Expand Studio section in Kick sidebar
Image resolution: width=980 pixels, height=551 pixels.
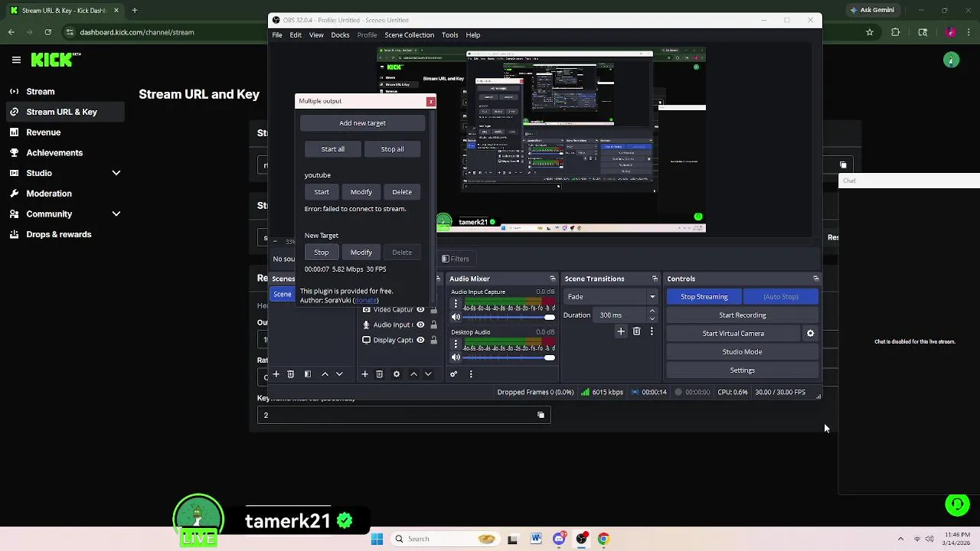pos(116,173)
